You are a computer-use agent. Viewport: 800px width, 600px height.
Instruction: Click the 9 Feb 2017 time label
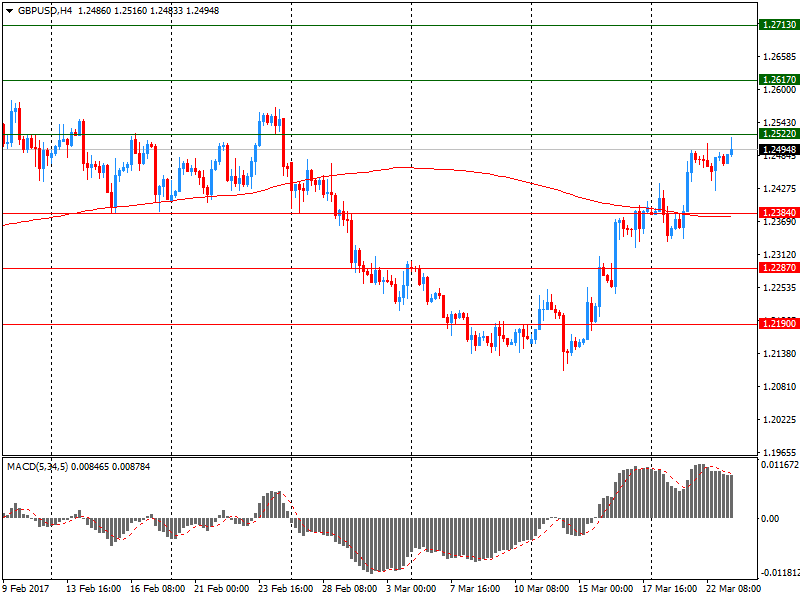coord(26,589)
